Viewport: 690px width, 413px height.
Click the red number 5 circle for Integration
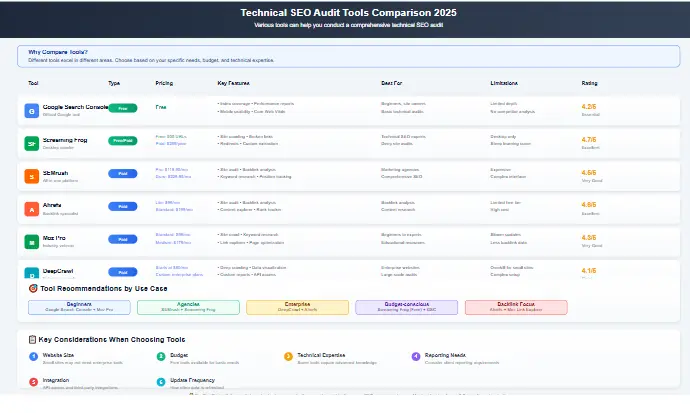click(x=33, y=382)
